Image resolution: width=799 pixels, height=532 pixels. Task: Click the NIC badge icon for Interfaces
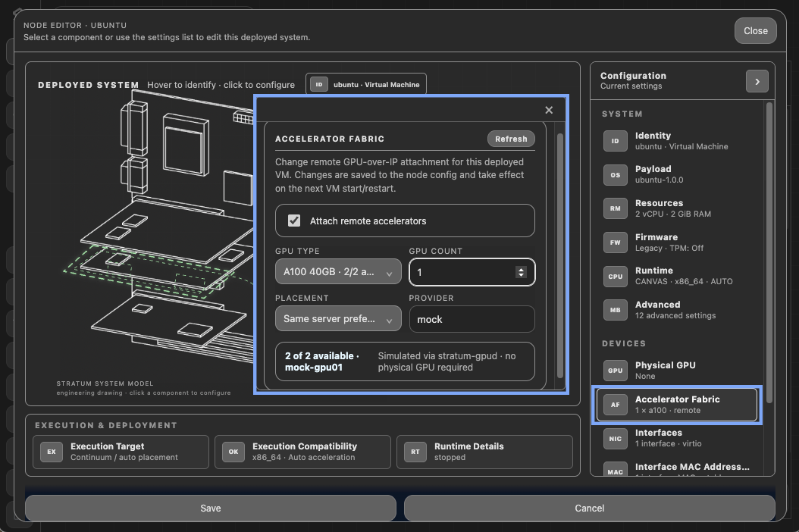615,438
